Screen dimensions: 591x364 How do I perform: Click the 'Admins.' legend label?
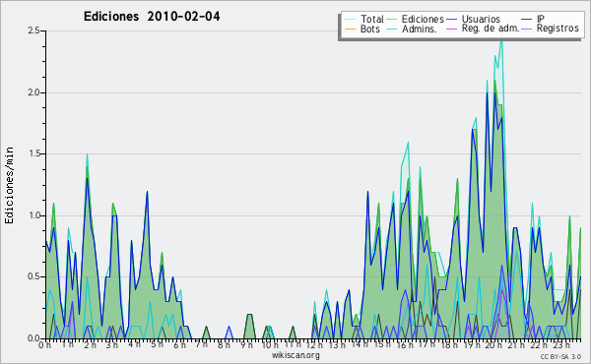tap(420, 29)
